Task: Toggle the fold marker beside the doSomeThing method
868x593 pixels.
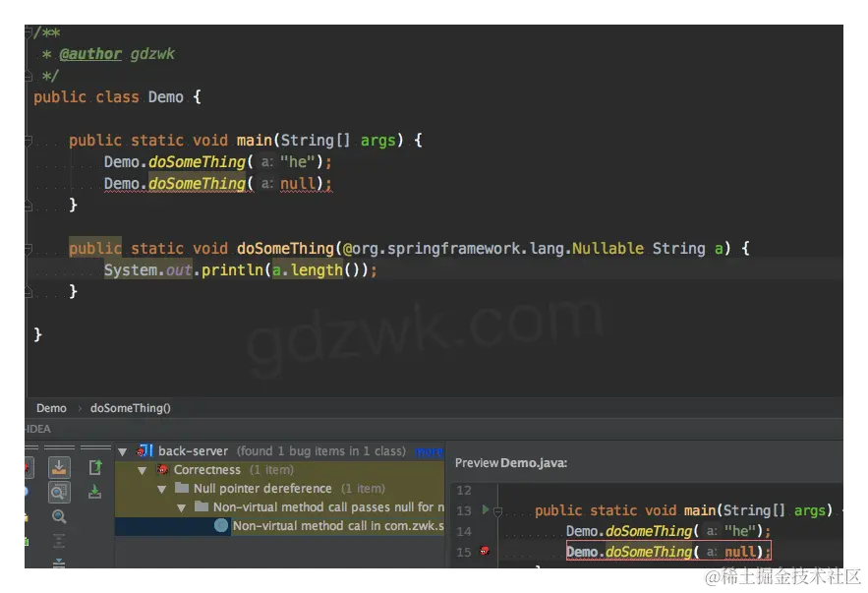Action: pyautogui.click(x=29, y=249)
